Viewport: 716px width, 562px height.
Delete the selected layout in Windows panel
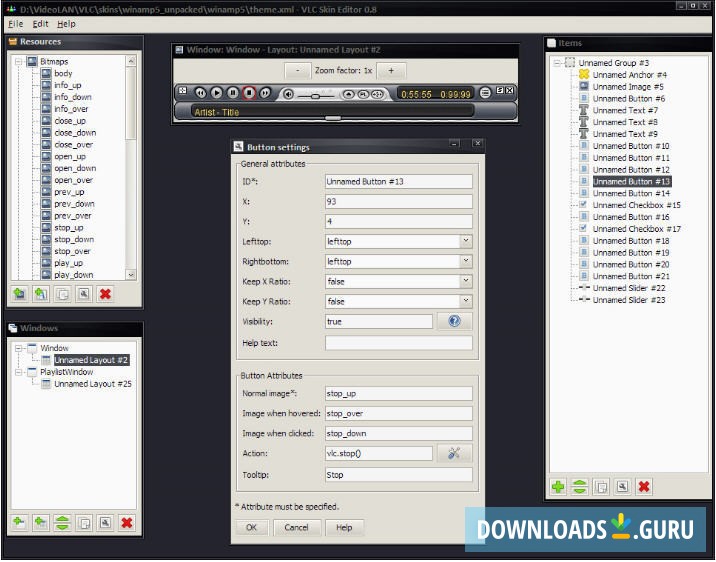click(x=127, y=523)
